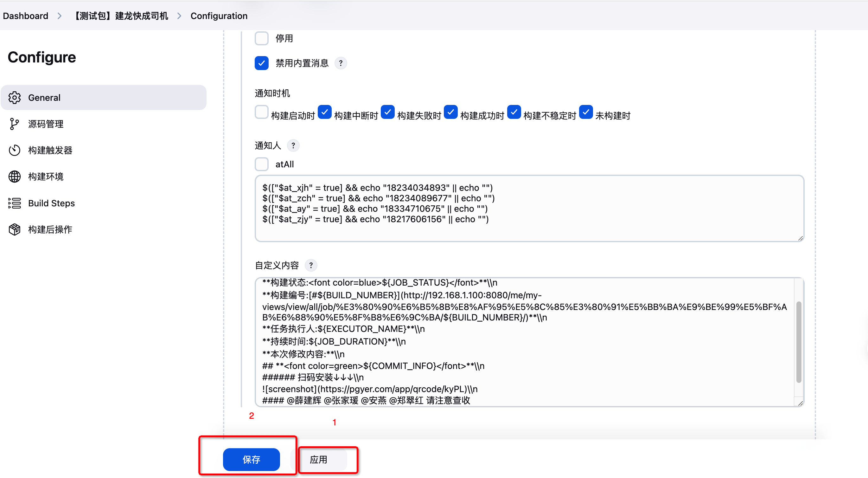Click the line with 18234034893
Viewport: 868px width, 478px height.
(x=377, y=188)
